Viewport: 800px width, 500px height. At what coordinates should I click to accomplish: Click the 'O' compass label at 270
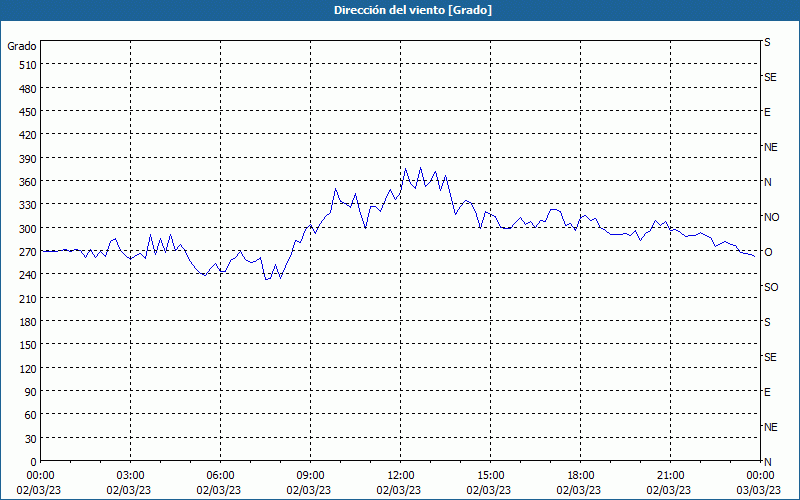click(767, 252)
